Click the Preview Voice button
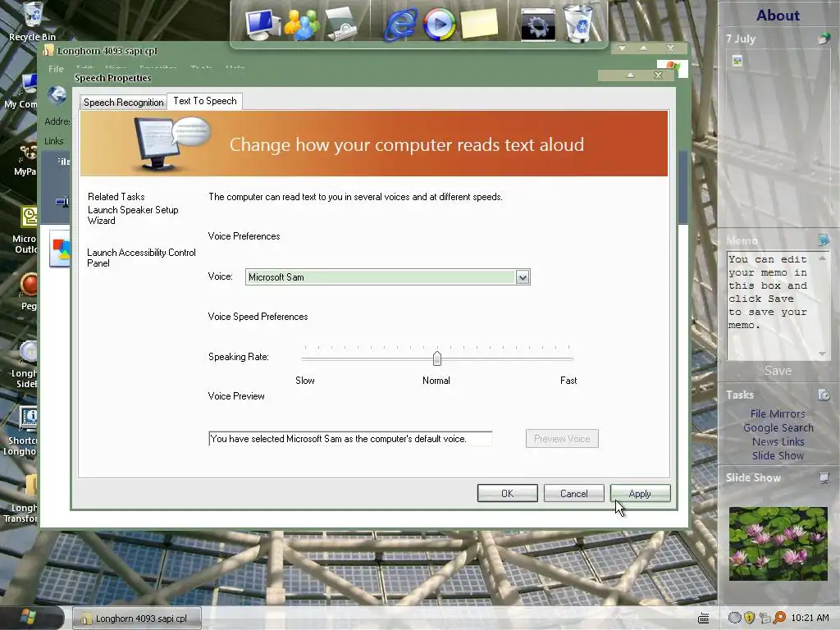 pos(562,439)
